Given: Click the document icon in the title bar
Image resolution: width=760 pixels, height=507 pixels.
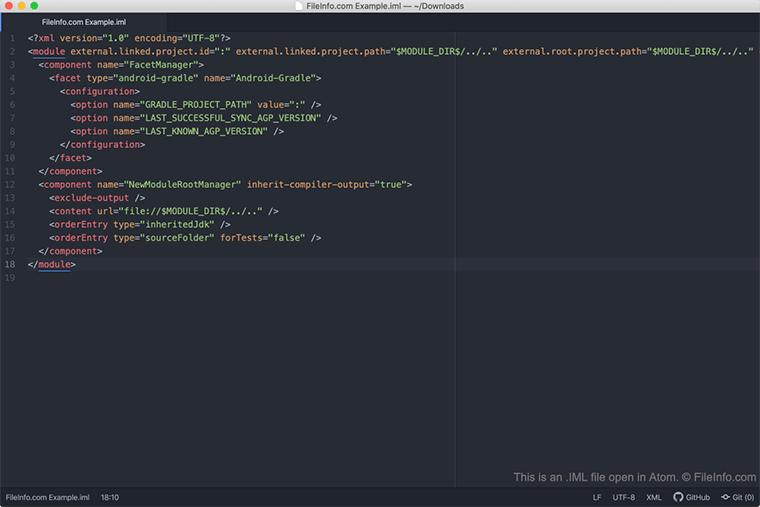Looking at the screenshot, I should coord(302,6).
